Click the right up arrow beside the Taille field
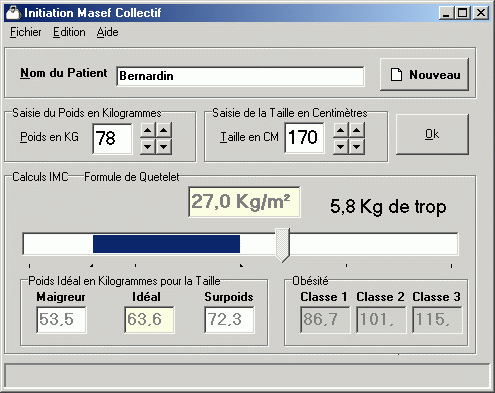The image size is (495, 393). tap(357, 130)
